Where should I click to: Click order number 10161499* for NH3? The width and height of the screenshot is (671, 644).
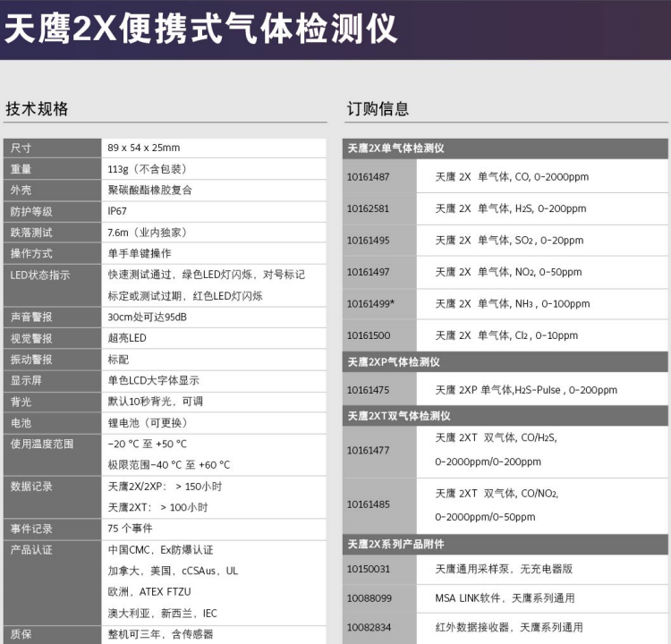370,304
